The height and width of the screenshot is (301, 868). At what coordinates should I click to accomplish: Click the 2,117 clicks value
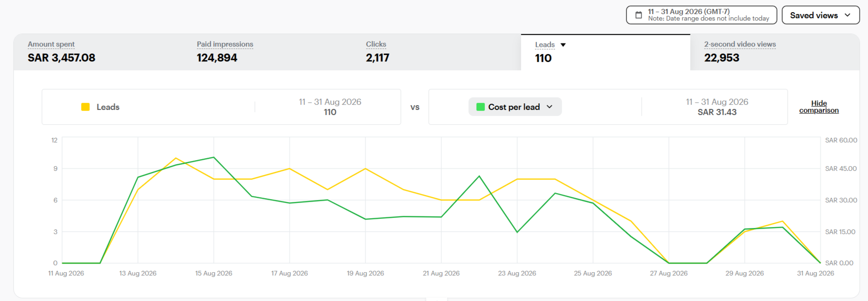[x=378, y=58]
